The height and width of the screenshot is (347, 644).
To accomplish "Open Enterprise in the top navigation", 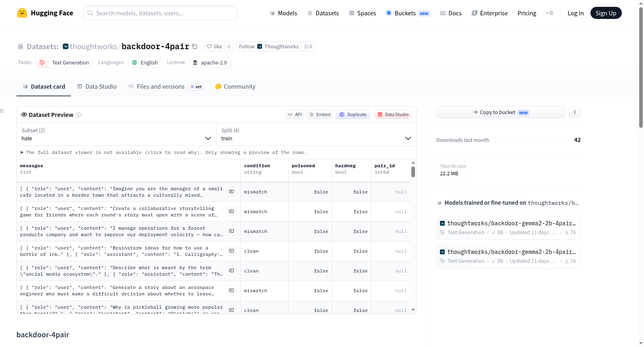I will tap(489, 13).
